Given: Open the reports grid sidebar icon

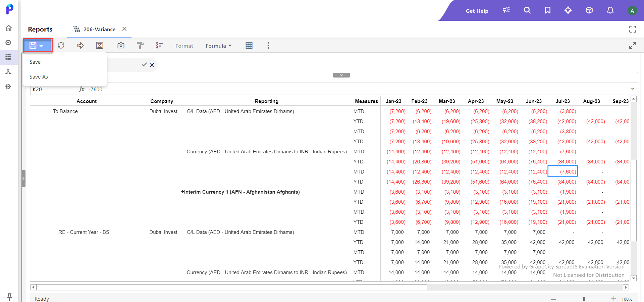Looking at the screenshot, I should (8, 57).
